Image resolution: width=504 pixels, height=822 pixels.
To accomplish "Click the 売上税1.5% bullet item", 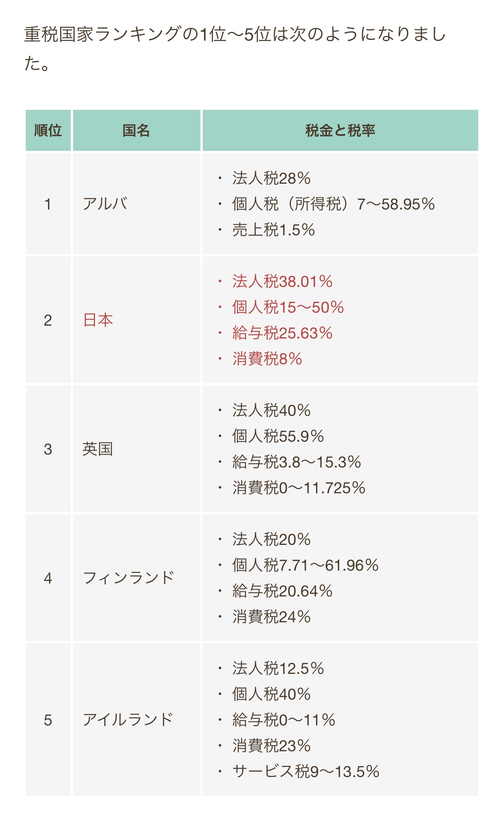I will [273, 230].
